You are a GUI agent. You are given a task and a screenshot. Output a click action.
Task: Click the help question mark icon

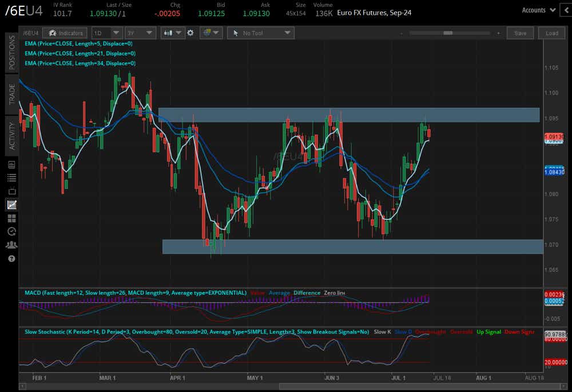(x=11, y=258)
